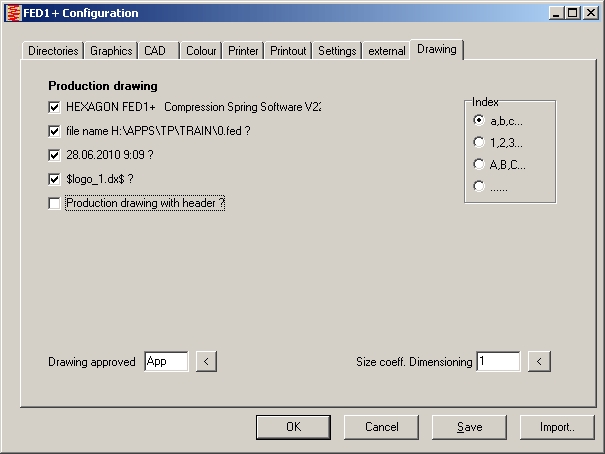Pick the dotted ...... index option
This screenshot has height=454, width=605.
pos(480,186)
